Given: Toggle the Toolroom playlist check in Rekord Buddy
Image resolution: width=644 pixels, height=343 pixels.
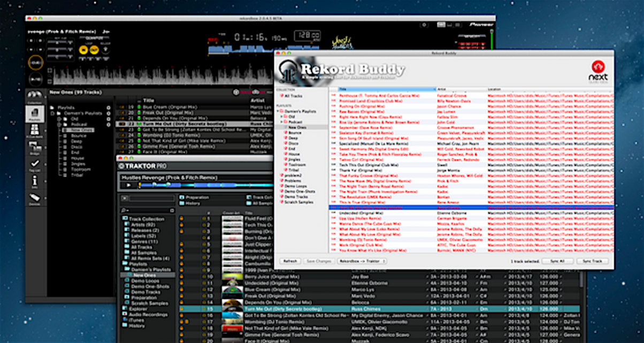Looking at the screenshot, I should (x=286, y=165).
